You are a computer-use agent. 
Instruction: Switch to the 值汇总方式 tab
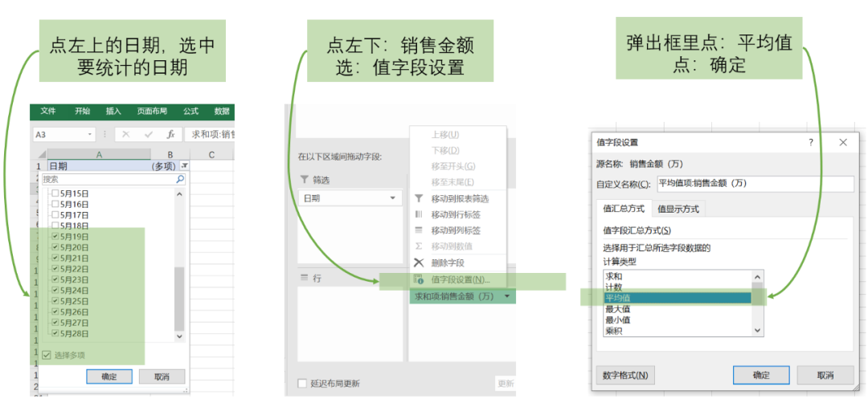[x=624, y=209]
